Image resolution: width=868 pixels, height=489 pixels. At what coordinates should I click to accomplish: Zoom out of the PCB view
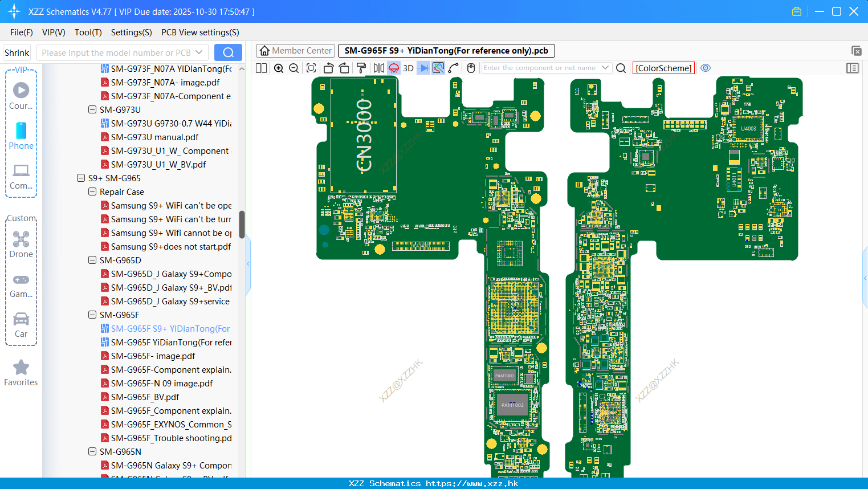[x=294, y=68]
